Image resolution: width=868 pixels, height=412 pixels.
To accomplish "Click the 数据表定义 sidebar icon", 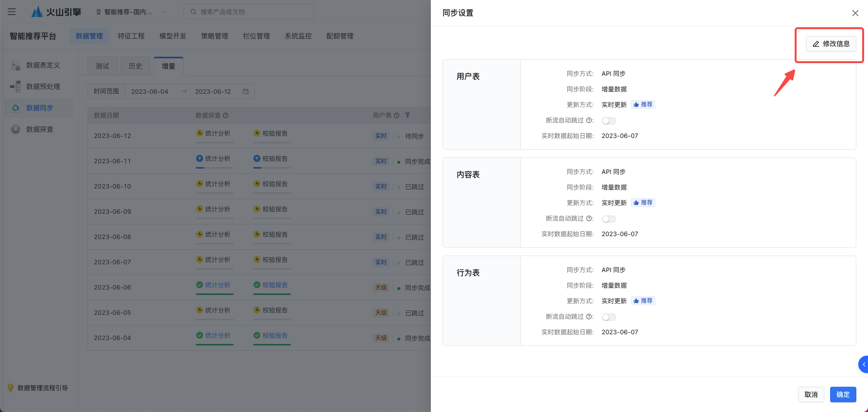I will (16, 65).
